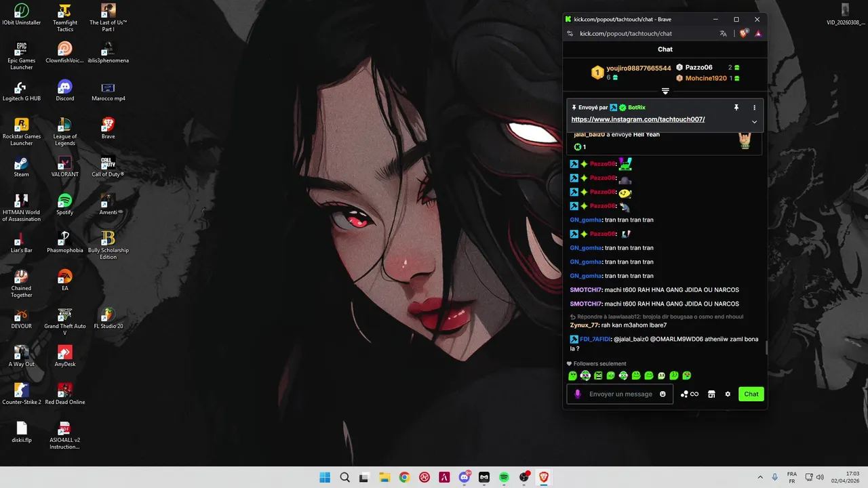868x488 pixels.
Task: Open youjiro98877665544 leaderboard profile
Action: (639, 68)
